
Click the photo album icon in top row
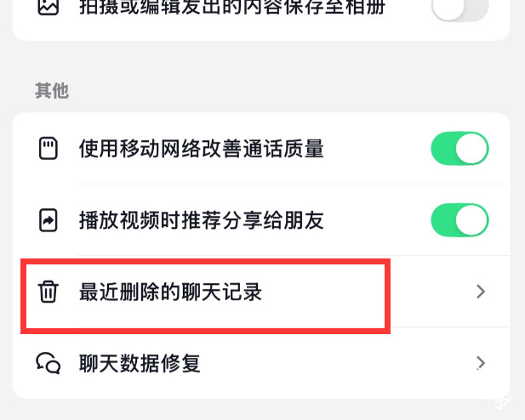49,9
